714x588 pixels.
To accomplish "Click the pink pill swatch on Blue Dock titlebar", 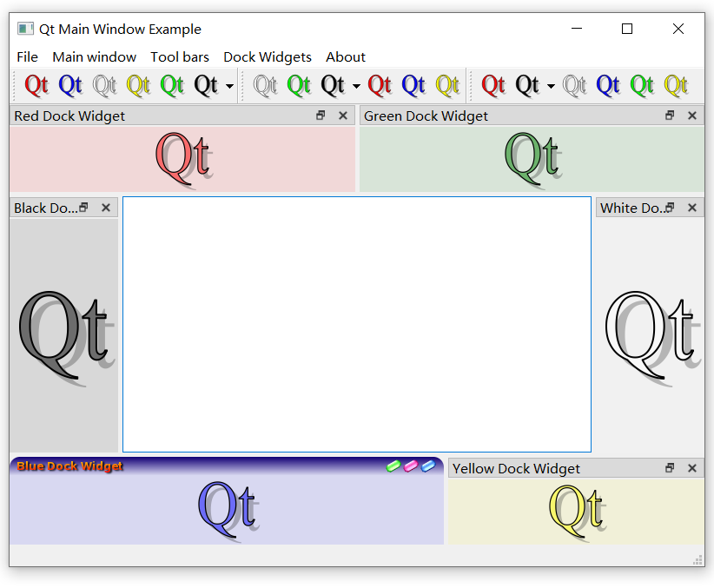I will pyautogui.click(x=412, y=466).
